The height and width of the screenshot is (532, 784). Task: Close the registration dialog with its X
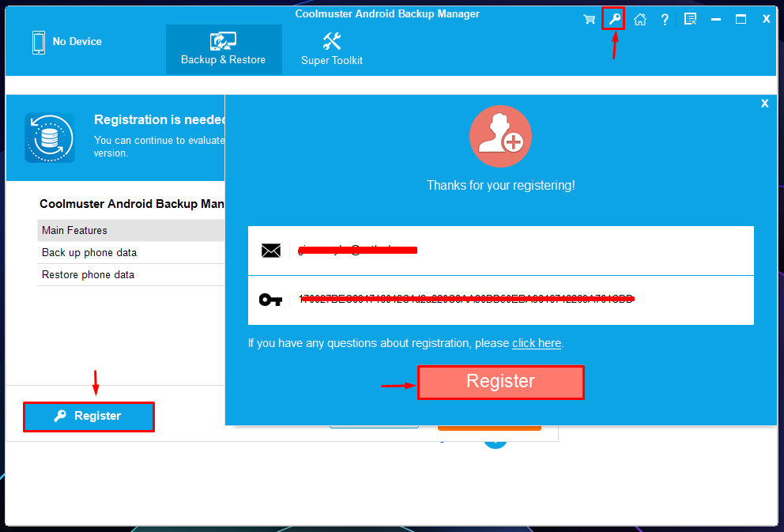pyautogui.click(x=764, y=104)
